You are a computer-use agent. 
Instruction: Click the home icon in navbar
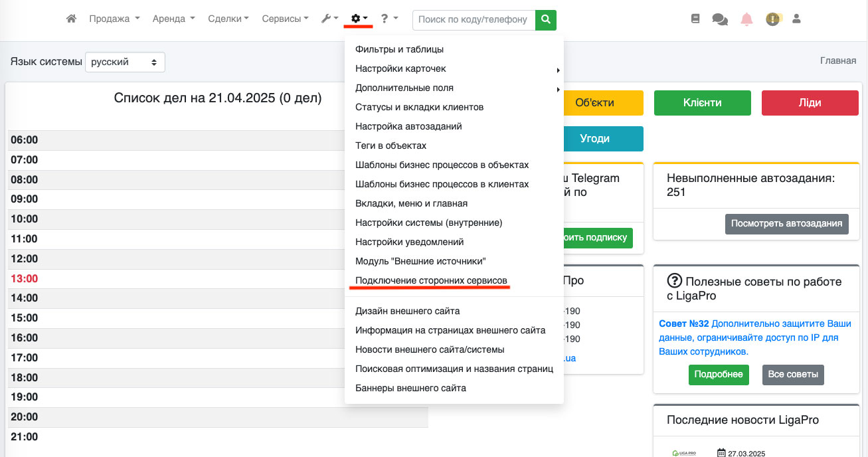(x=71, y=19)
